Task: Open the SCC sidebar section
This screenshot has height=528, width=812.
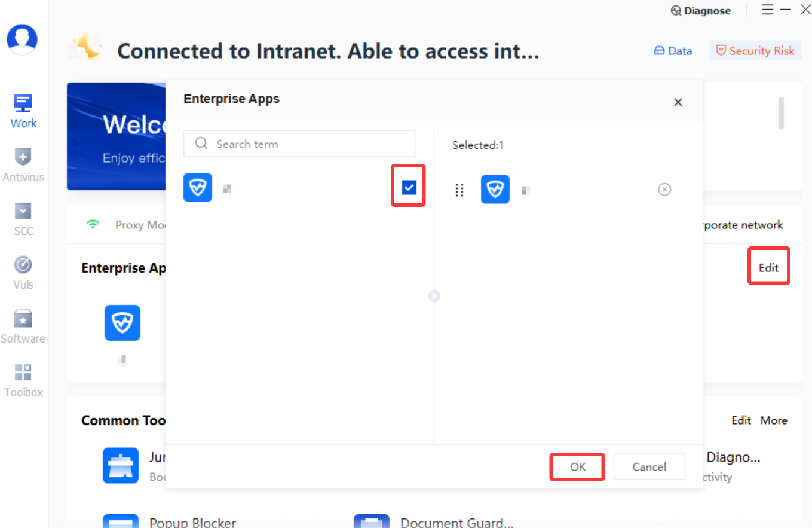Action: [x=23, y=219]
